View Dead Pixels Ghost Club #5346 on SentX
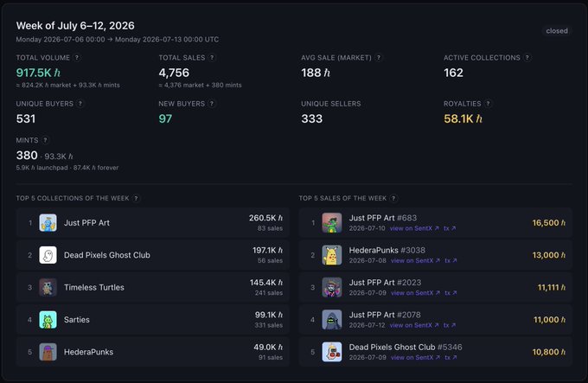 click(x=415, y=358)
